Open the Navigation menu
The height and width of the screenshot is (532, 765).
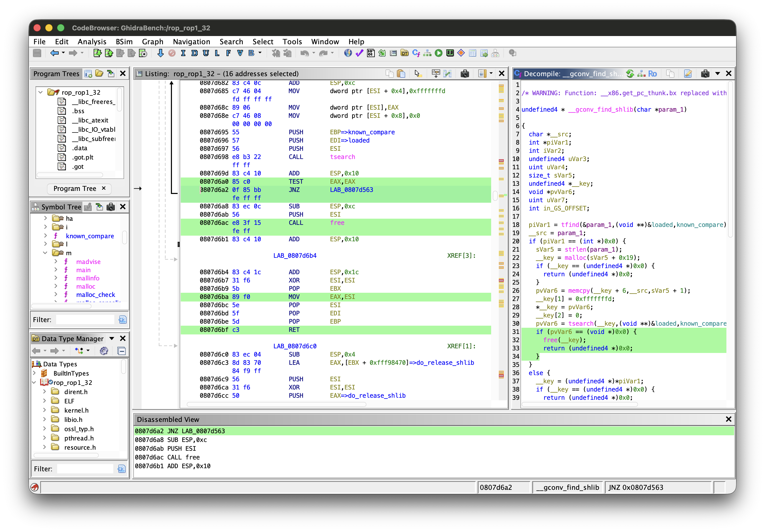pos(191,42)
